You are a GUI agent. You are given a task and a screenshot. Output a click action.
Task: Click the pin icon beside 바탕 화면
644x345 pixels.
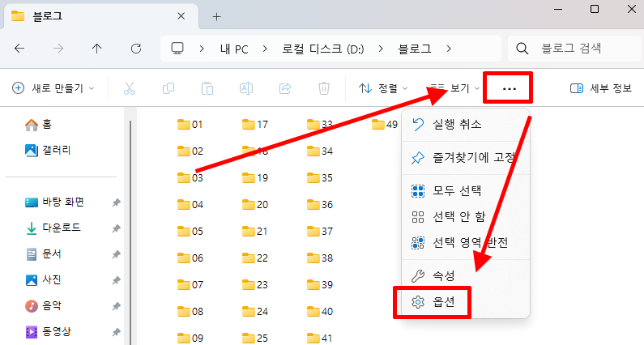(x=116, y=202)
